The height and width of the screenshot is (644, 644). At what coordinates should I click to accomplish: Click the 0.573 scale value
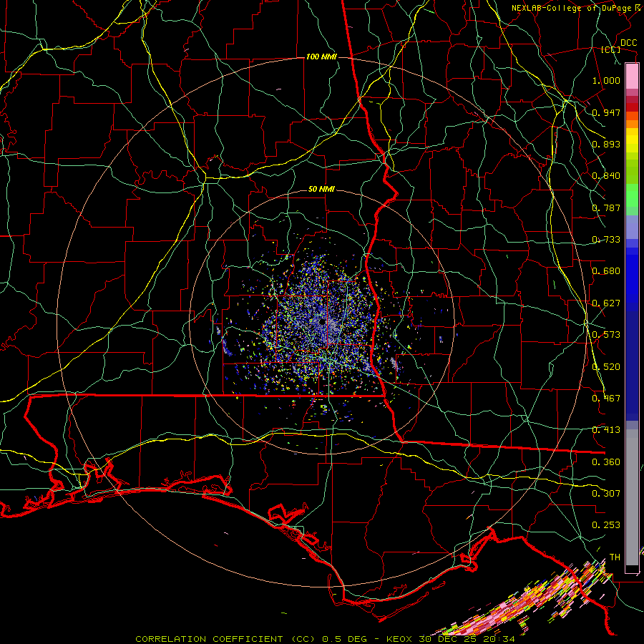coord(606,334)
